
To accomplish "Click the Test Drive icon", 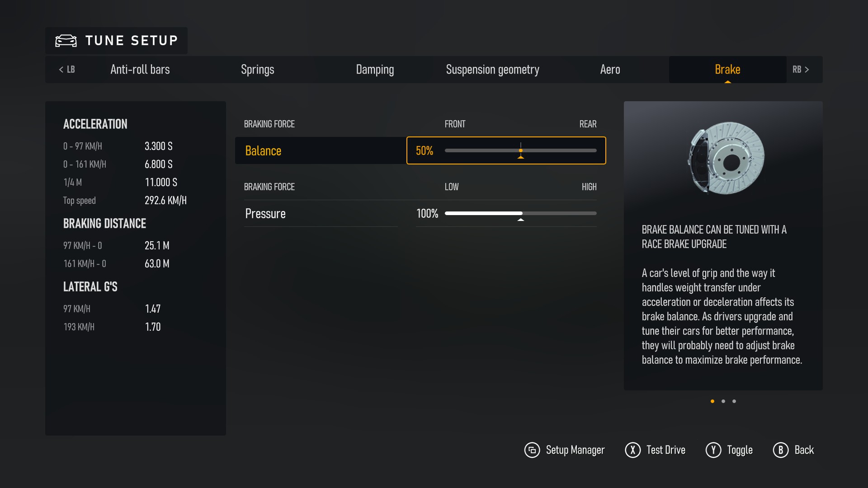I will [x=631, y=450].
